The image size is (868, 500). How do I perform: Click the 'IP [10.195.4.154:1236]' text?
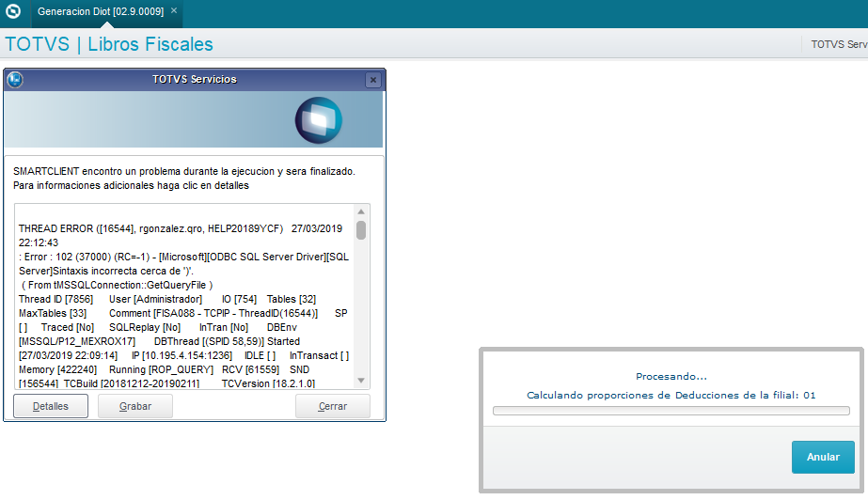click(181, 355)
